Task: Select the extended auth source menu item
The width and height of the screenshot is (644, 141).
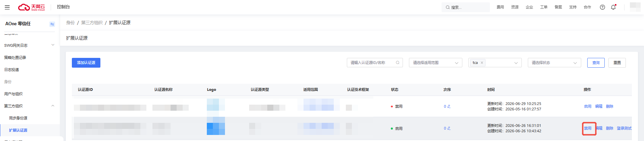Action: (x=18, y=130)
